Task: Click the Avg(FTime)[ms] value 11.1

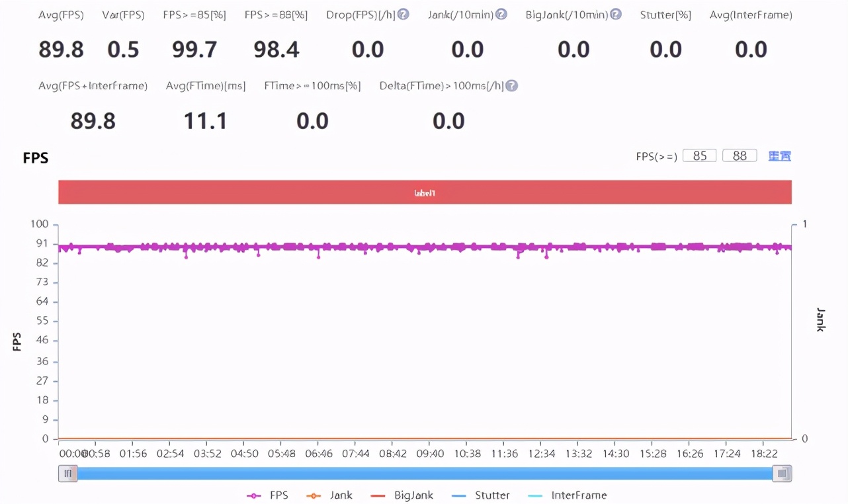Action: pyautogui.click(x=205, y=121)
